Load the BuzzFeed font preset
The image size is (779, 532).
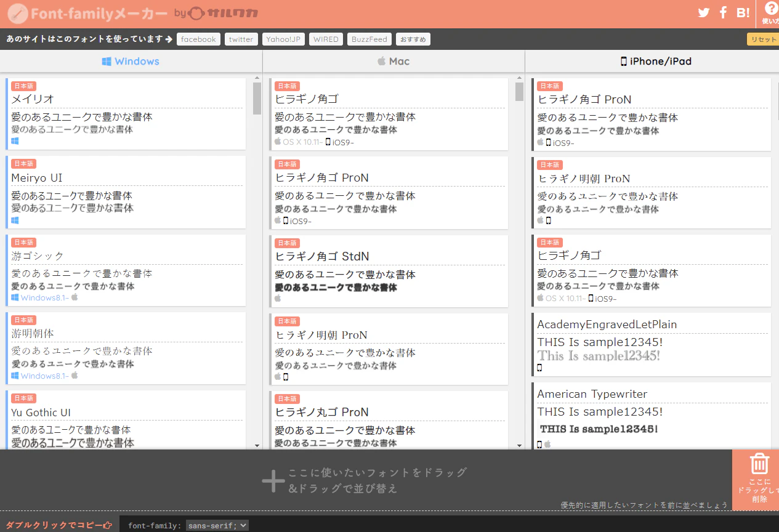(x=369, y=39)
